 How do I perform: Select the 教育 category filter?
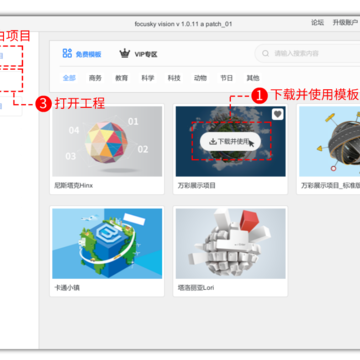(121, 78)
